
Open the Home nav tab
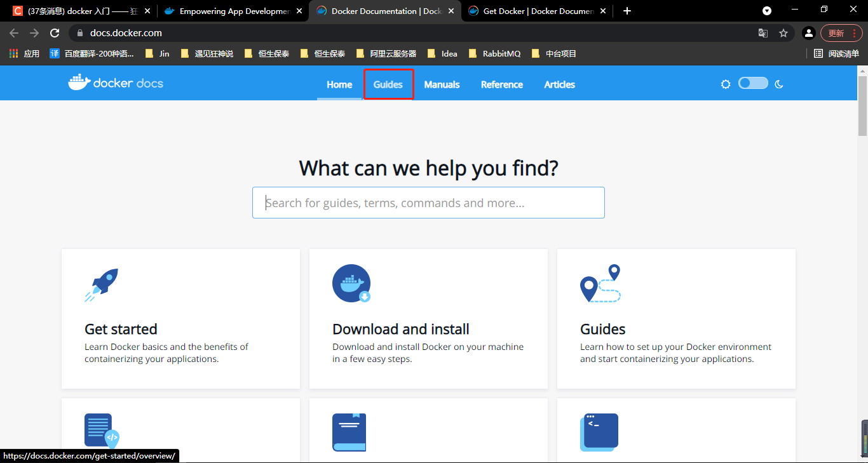[339, 84]
